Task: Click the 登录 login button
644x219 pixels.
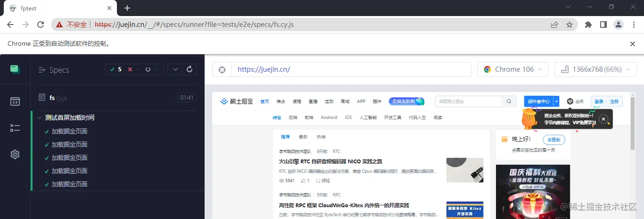Action: point(599,101)
